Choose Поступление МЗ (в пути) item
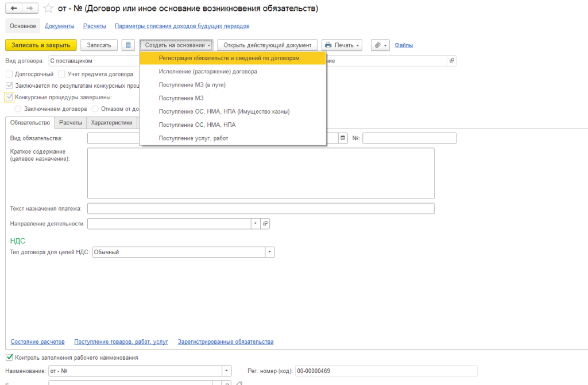This screenshot has height=385, width=588. click(x=233, y=85)
